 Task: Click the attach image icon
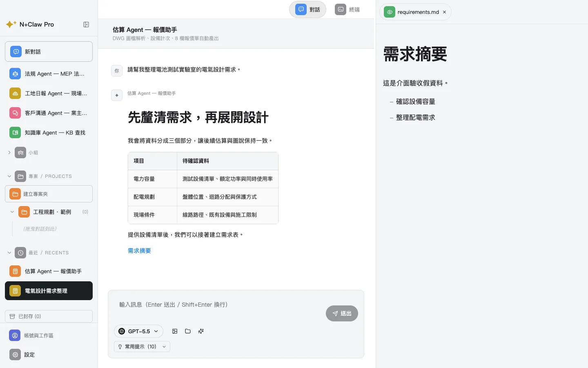tap(175, 331)
